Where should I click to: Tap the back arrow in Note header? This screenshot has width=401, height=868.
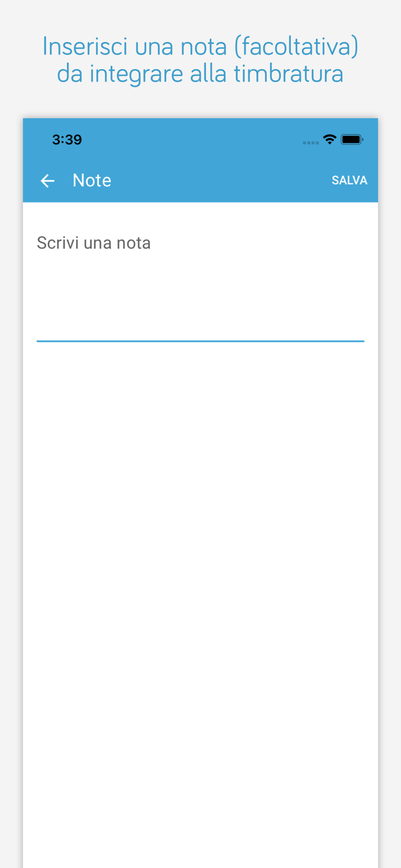pyautogui.click(x=47, y=181)
